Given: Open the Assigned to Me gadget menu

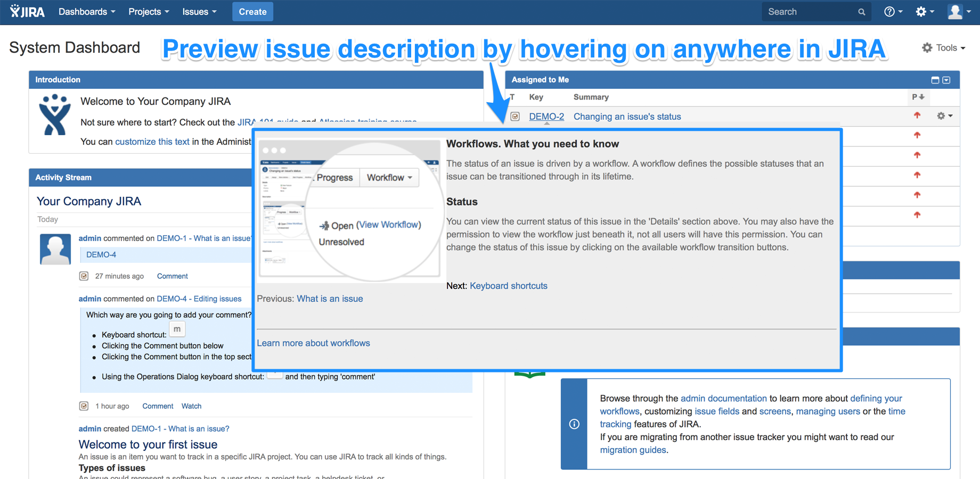Looking at the screenshot, I should (x=946, y=80).
